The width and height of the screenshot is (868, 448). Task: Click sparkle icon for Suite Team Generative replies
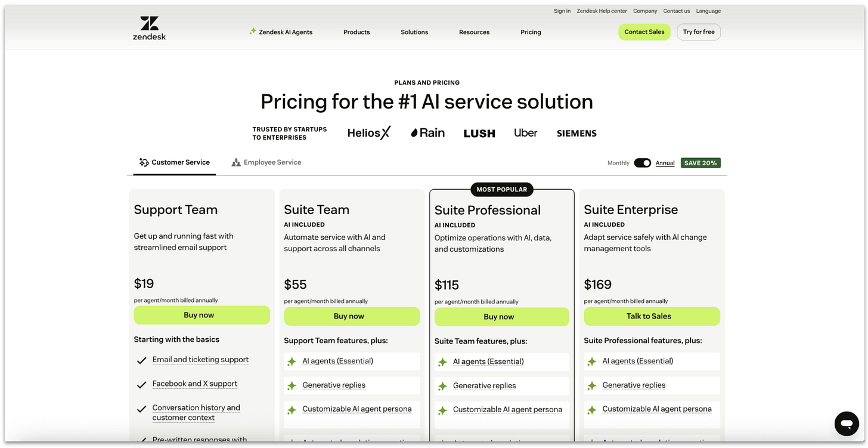click(292, 386)
